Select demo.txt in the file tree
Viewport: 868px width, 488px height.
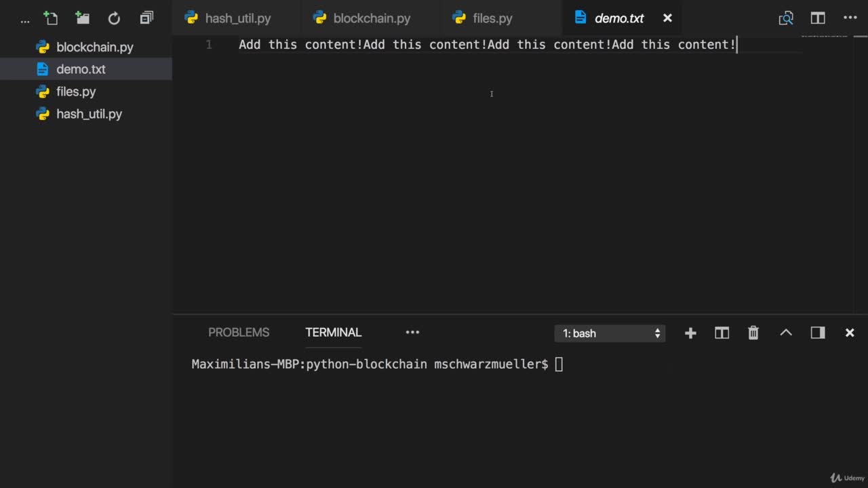coord(86,69)
